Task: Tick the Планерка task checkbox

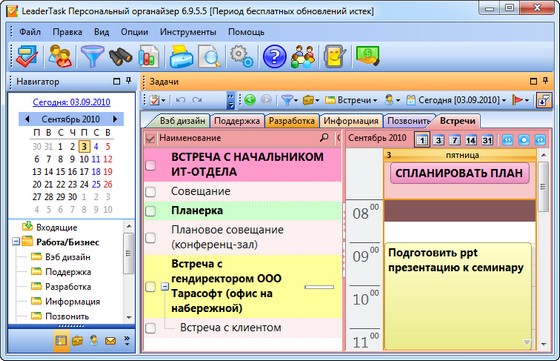Action: pyautogui.click(x=151, y=211)
